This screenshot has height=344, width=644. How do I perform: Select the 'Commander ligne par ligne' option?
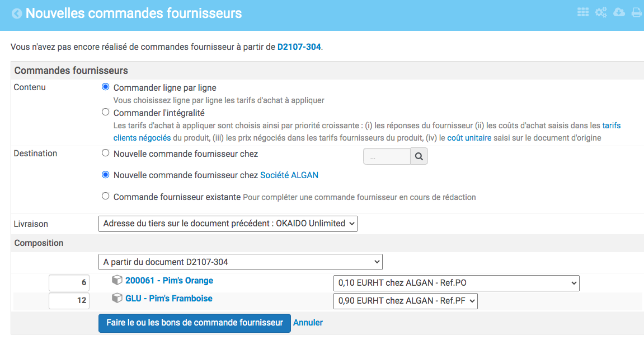click(105, 87)
